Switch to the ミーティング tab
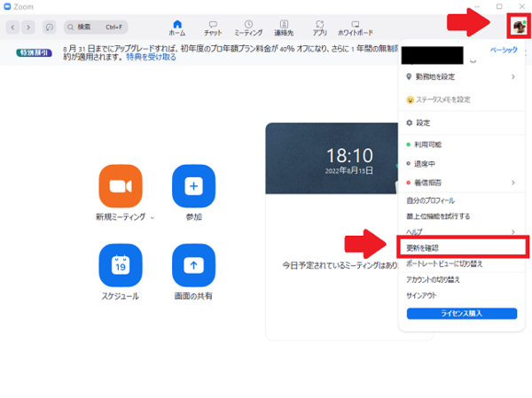 [x=247, y=27]
